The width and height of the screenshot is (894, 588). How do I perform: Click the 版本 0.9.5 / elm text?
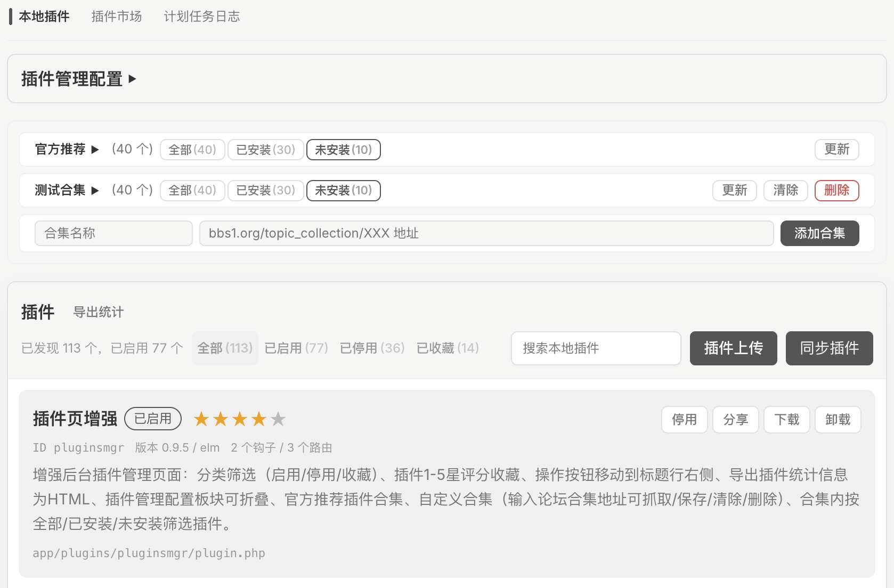[x=177, y=448]
